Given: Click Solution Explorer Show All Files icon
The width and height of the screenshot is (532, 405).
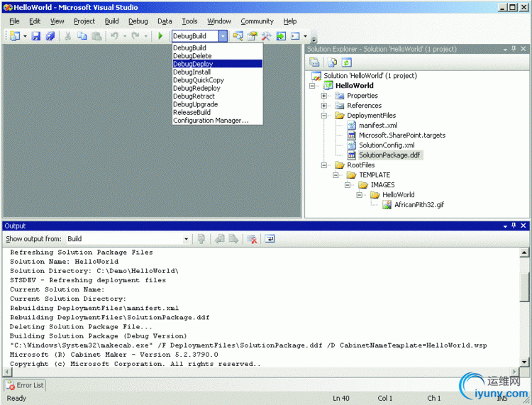Looking at the screenshot, I should click(x=332, y=62).
